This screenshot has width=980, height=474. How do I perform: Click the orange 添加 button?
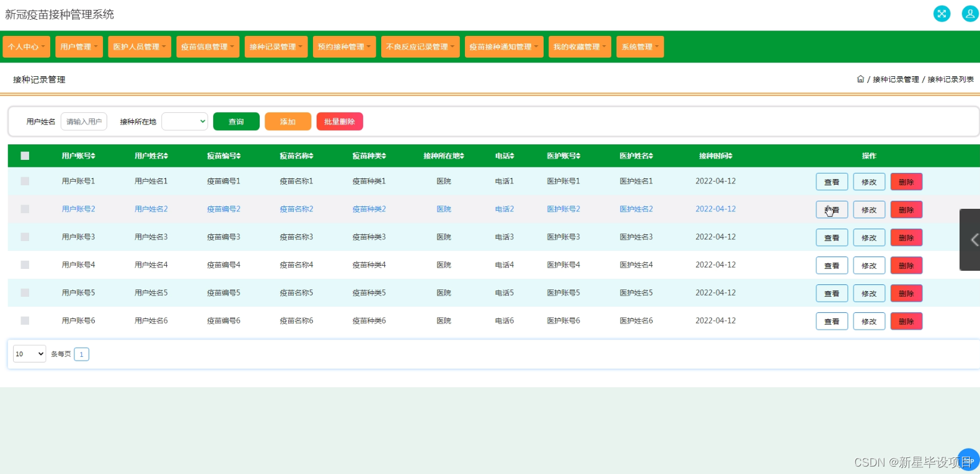click(x=288, y=121)
